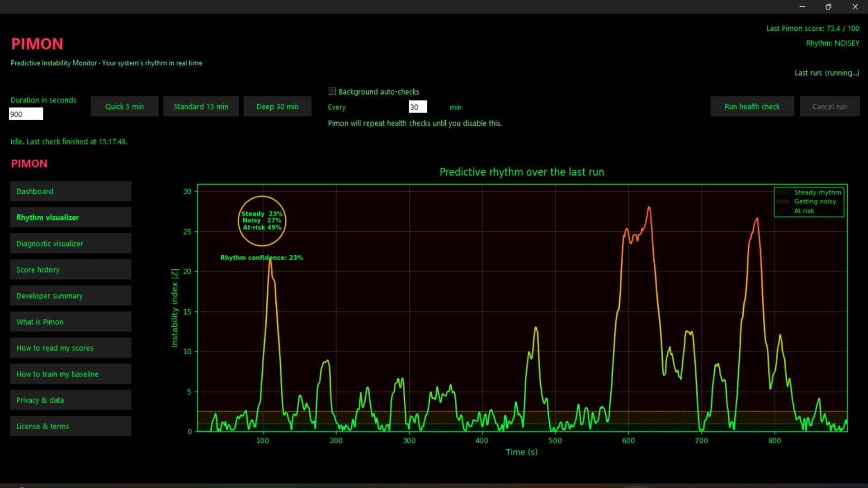View the Privacy & data page
This screenshot has width=868, height=488.
pyautogui.click(x=70, y=400)
